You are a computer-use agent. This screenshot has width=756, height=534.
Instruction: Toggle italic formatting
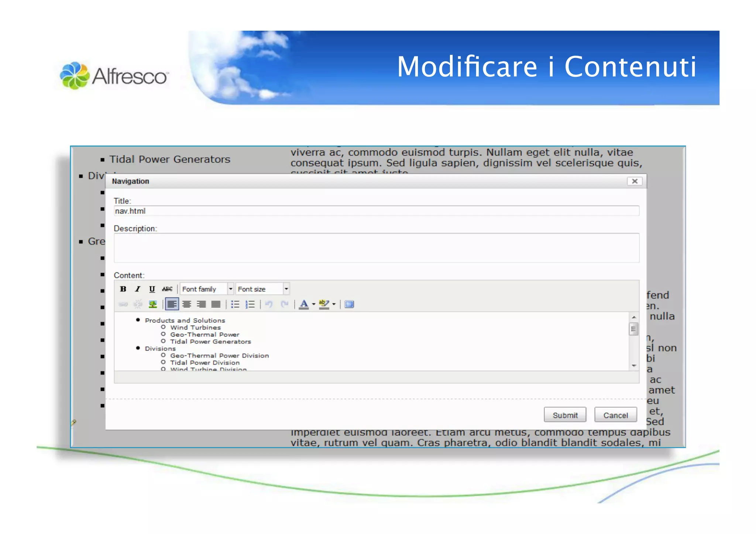click(x=137, y=289)
